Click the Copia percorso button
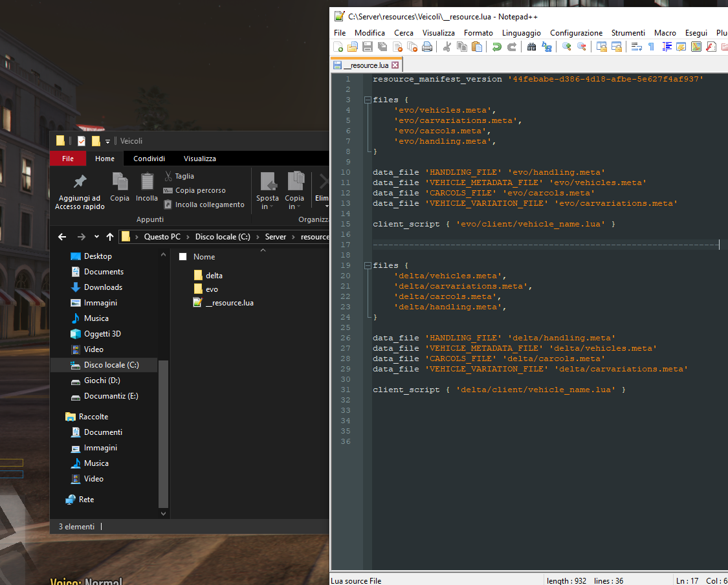Viewport: 728px width, 585px height. tap(200, 190)
